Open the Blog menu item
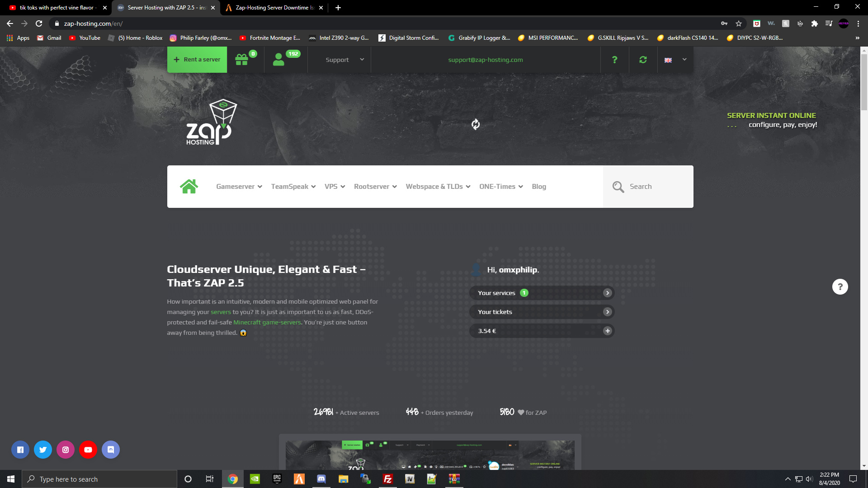The image size is (868, 488). pyautogui.click(x=539, y=186)
